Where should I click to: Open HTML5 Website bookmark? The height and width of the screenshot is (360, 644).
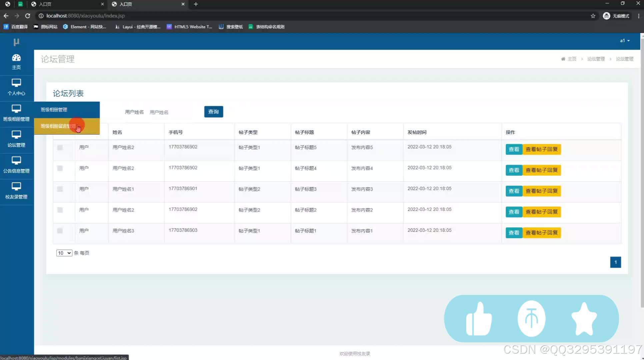189,27
